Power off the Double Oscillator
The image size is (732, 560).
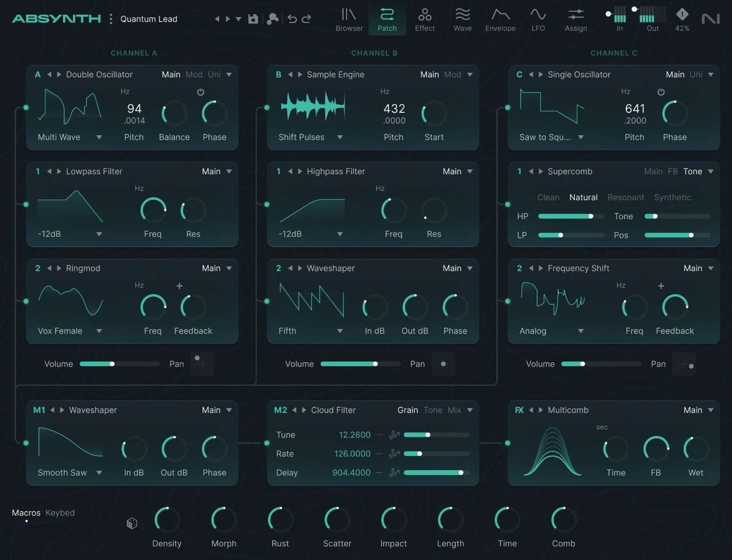click(x=201, y=92)
